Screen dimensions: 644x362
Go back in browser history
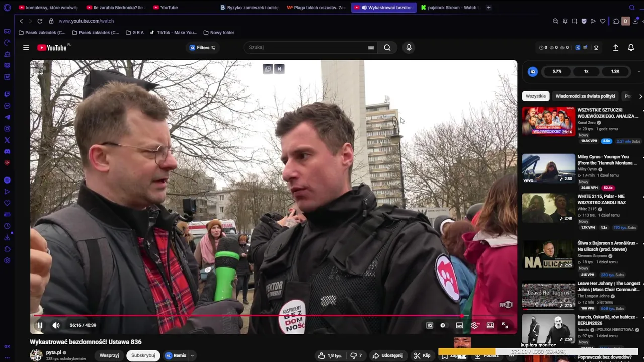[x=21, y=21]
